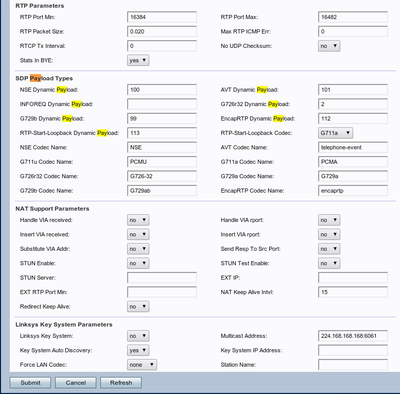Open Insert VIA received dropdown
Viewport: 400px width, 394px height.
138,234
